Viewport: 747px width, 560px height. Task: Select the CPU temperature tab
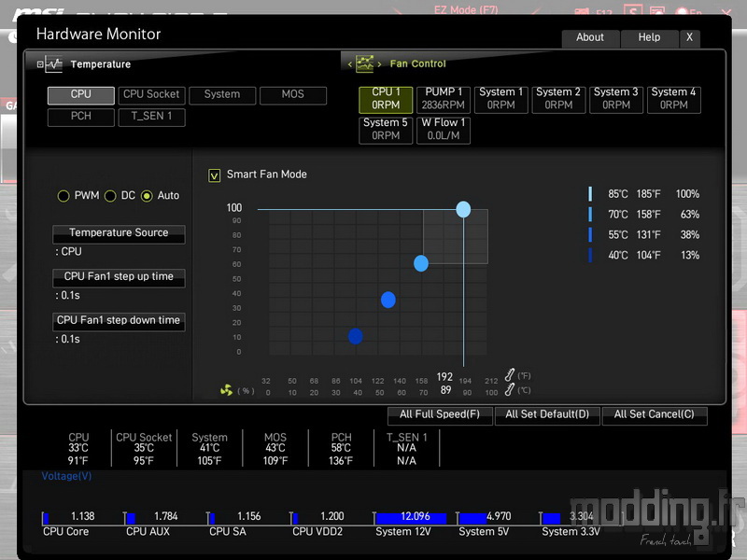tap(81, 95)
